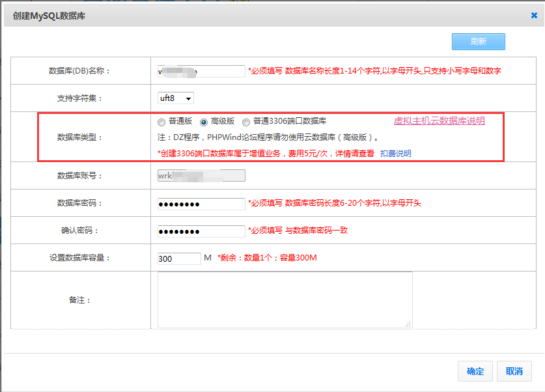Select the 普通3306端口数据库 option
545x392 pixels.
pos(246,122)
